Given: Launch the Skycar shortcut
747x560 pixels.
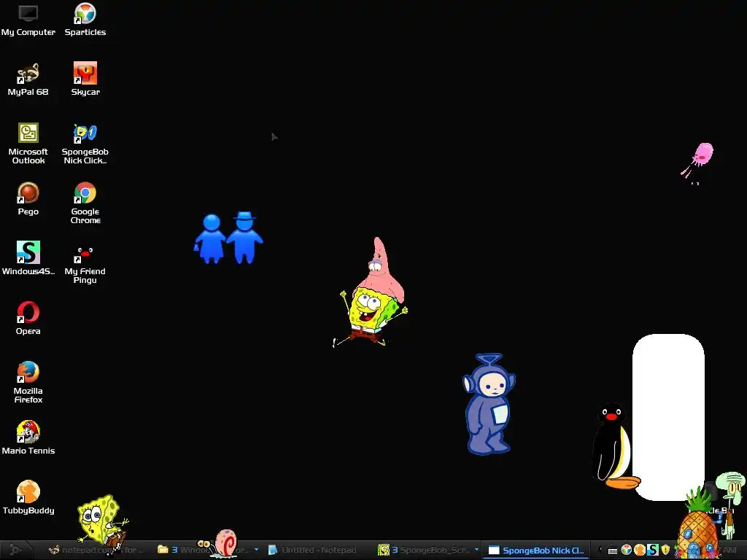Looking at the screenshot, I should click(85, 79).
